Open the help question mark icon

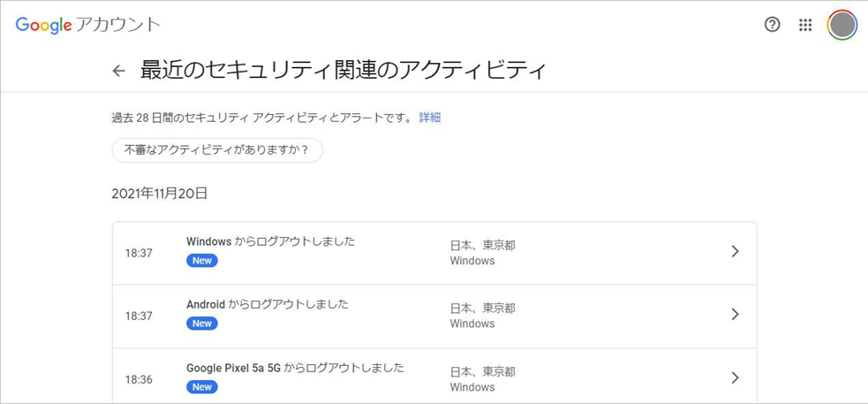coord(772,25)
